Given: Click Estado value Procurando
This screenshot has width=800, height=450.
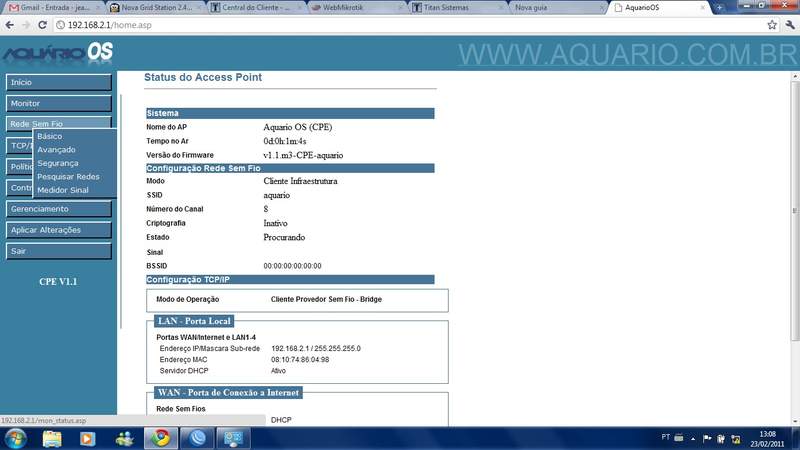Looking at the screenshot, I should pyautogui.click(x=284, y=237).
